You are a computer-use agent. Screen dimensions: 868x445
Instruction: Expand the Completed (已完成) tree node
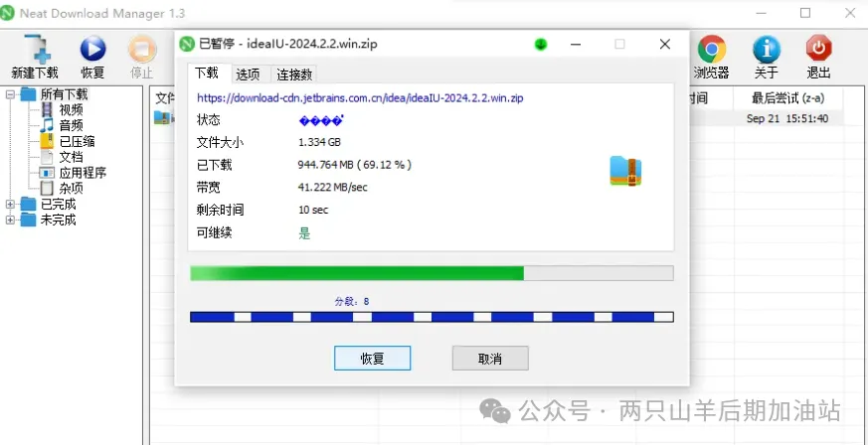10,204
